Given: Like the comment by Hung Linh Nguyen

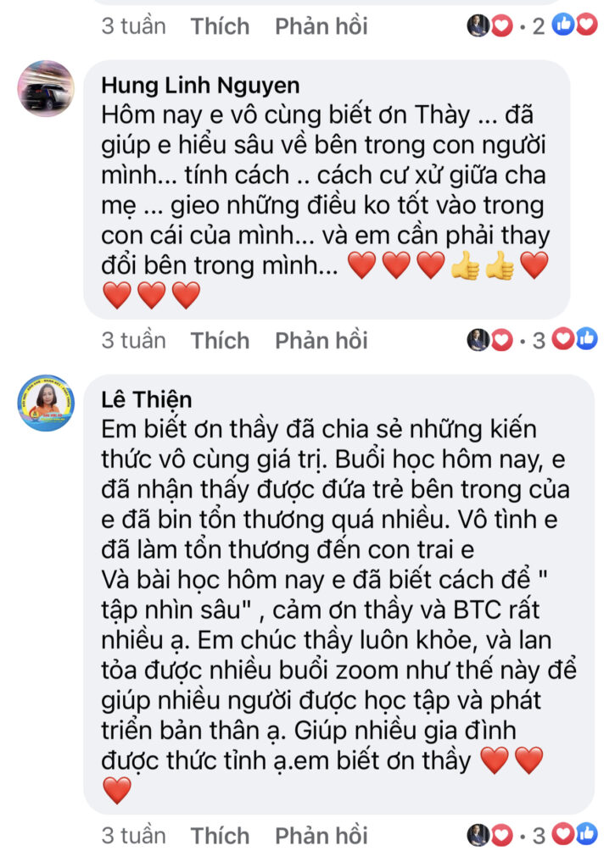Looking at the screenshot, I should point(220,341).
